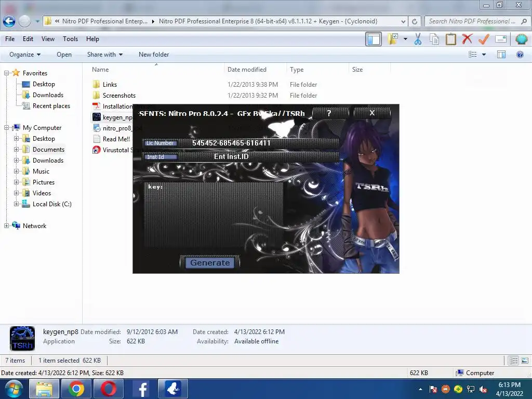Refresh the Explorer folder view
Image resolution: width=532 pixels, height=399 pixels.
coord(415,21)
